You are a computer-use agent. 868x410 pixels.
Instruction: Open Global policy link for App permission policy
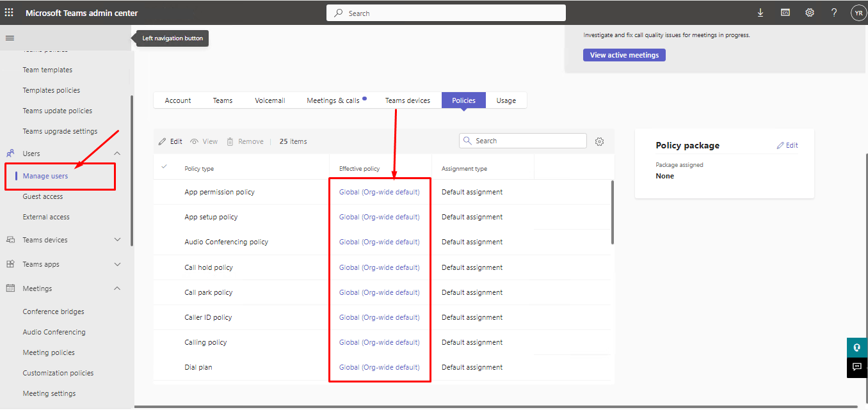tap(380, 192)
